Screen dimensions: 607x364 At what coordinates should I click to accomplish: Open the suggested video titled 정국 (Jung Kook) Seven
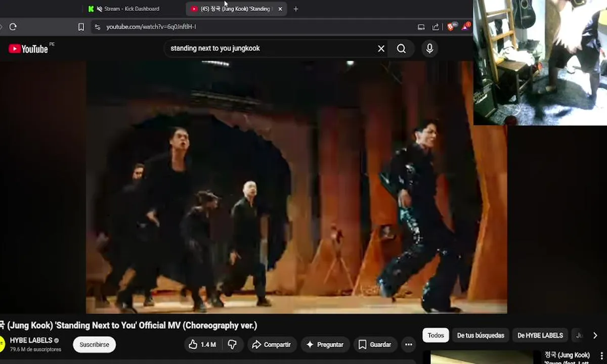[567, 358]
